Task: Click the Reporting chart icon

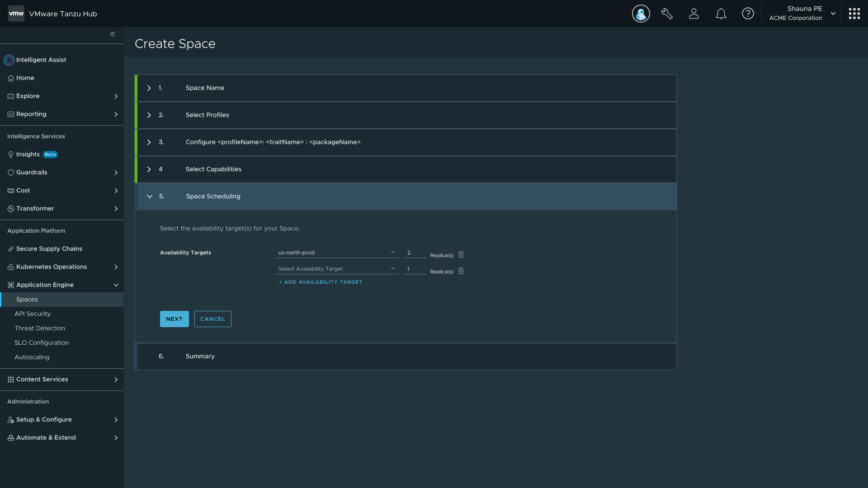Action: [11, 114]
